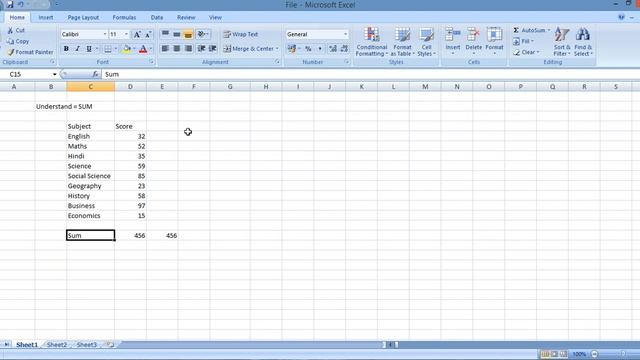
Task: Select column D header
Action: click(x=130, y=87)
